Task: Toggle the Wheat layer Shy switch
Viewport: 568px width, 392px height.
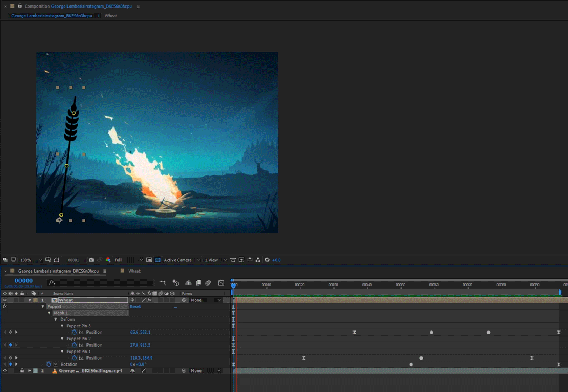Action: (132, 300)
